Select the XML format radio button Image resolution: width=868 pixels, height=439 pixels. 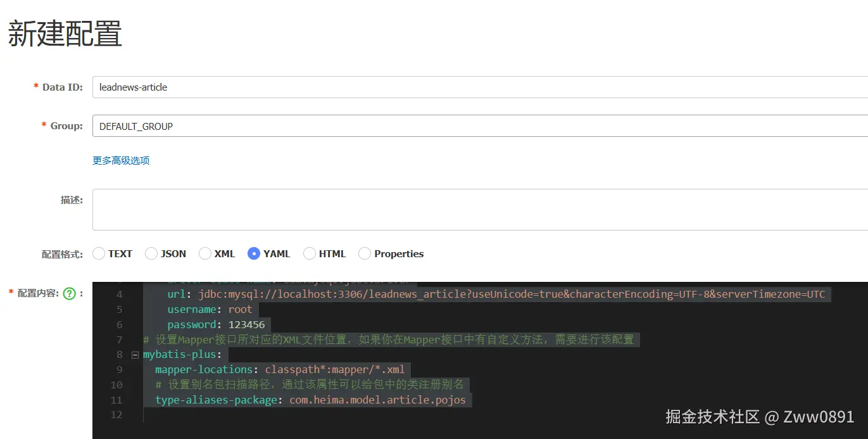(205, 254)
